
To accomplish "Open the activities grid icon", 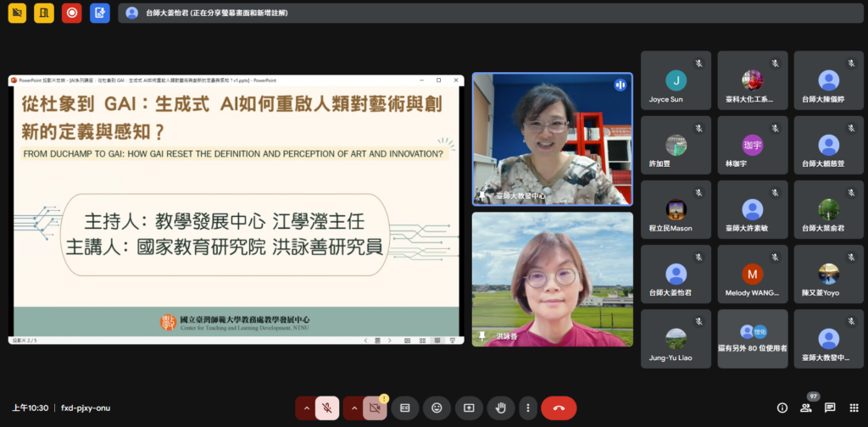I will click(854, 408).
